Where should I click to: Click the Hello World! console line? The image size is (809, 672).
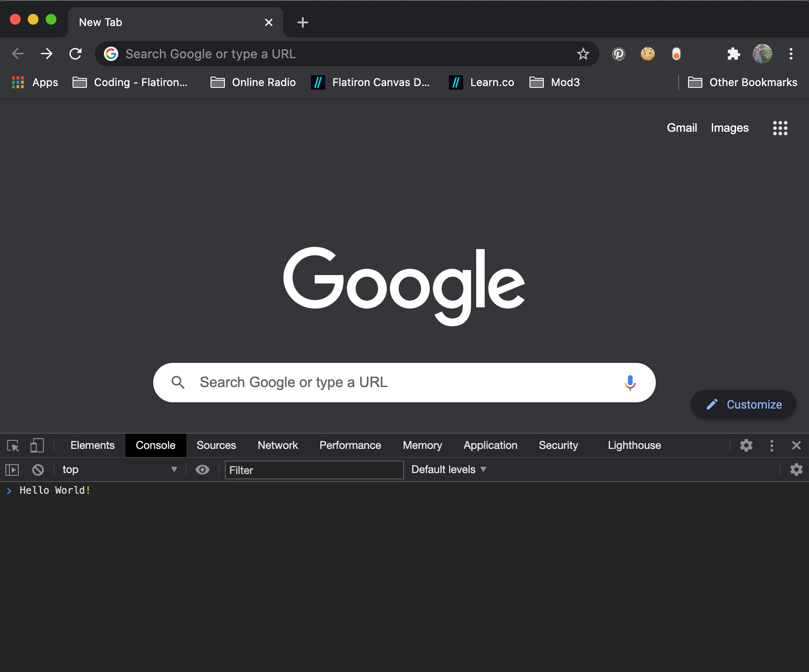(x=55, y=491)
